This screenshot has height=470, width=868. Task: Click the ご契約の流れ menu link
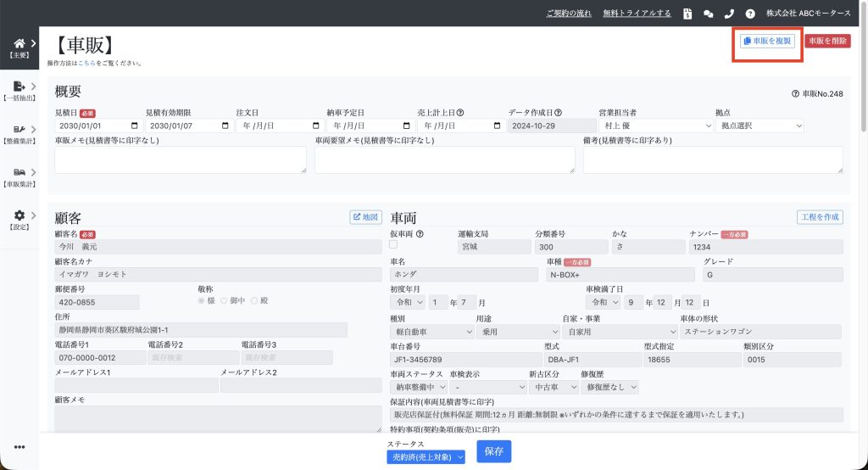(569, 14)
